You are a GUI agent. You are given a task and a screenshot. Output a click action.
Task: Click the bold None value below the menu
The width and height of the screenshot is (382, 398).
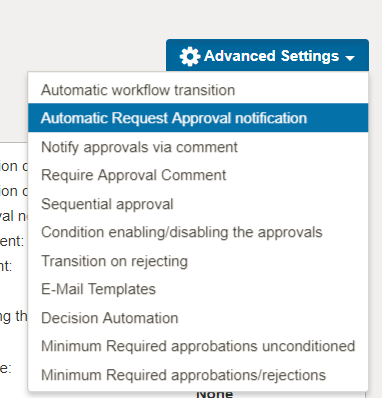pos(215,394)
